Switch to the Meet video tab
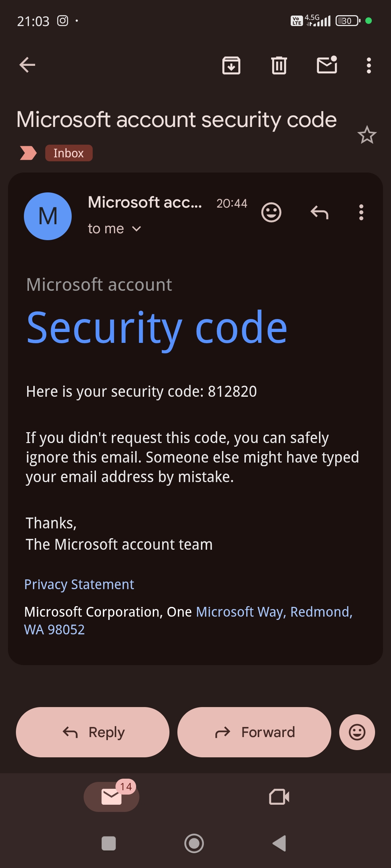 [x=279, y=797]
